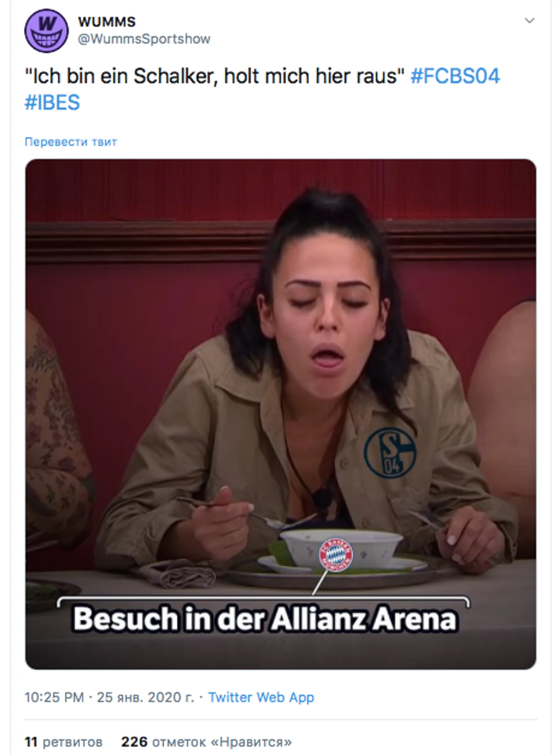Click the WUMMS purple profile avatar
Image resolution: width=560 pixels, height=755 pixels.
pos(46,31)
